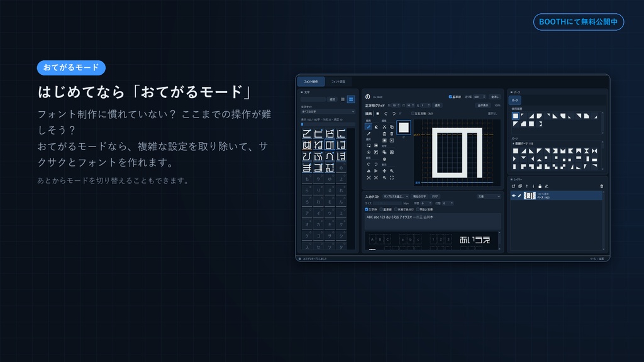
Task: Select the pencil draw tool
Action: point(369,127)
